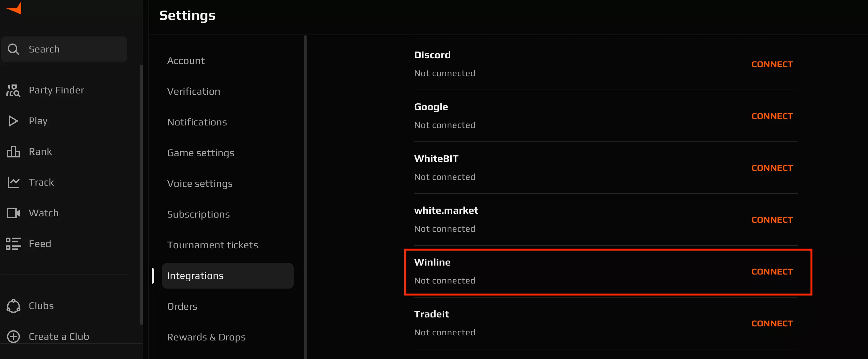Open the Track stats icon
The image size is (868, 359).
13,182
